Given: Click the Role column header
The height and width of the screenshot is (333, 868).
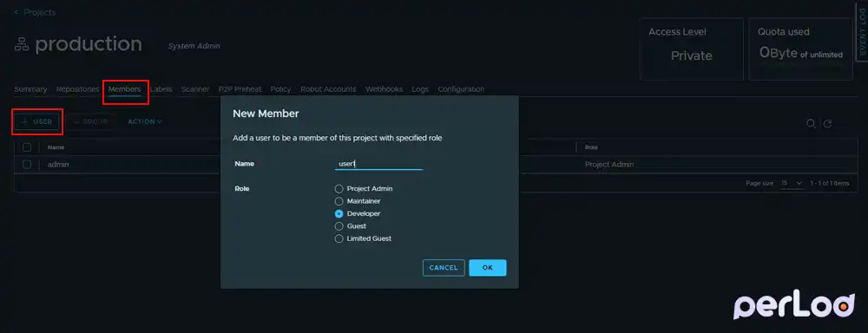Looking at the screenshot, I should click(590, 147).
